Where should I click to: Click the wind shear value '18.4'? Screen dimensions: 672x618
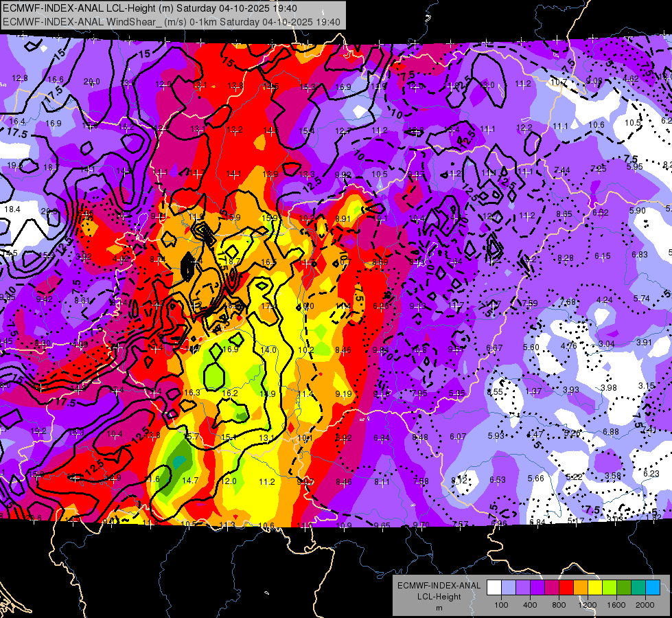pos(12,209)
